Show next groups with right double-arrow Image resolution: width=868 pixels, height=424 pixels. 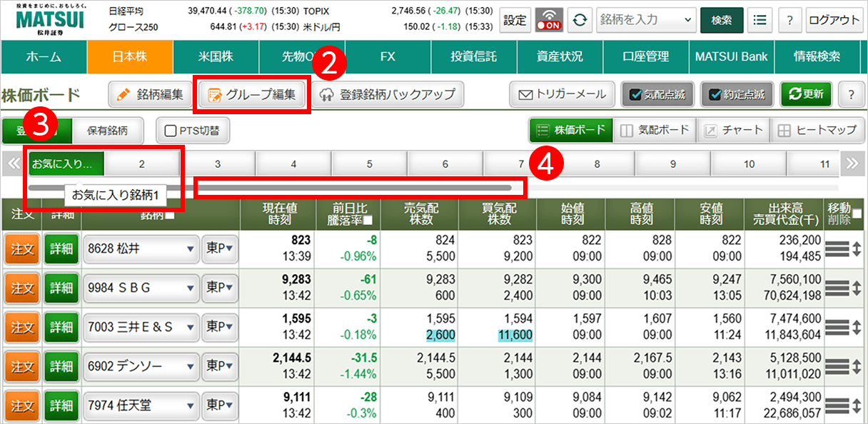pyautogui.click(x=851, y=163)
